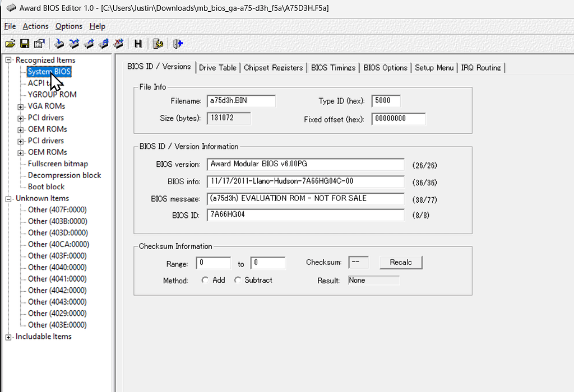Open the Actions menu

pyautogui.click(x=35, y=26)
